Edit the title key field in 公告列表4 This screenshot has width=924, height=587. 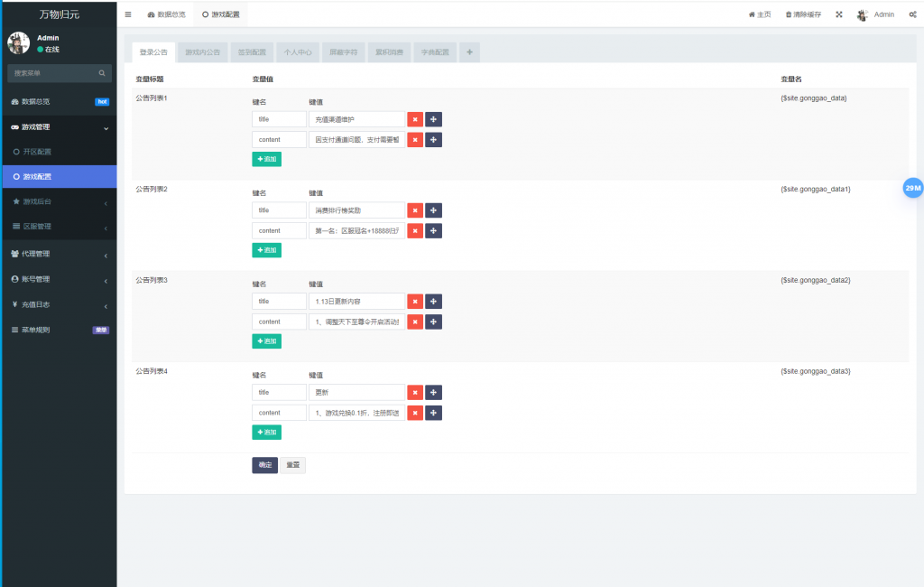pos(280,392)
